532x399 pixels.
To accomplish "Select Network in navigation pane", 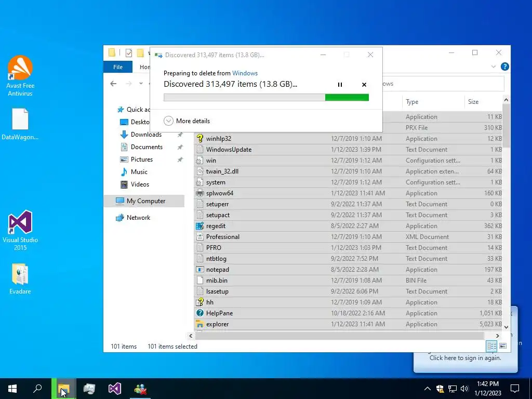I will [x=138, y=218].
